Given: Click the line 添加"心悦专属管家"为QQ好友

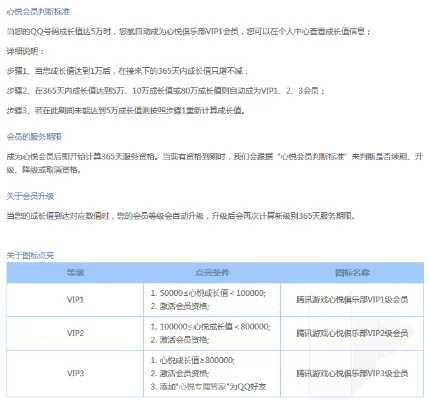Looking at the screenshot, I should click(208, 387).
